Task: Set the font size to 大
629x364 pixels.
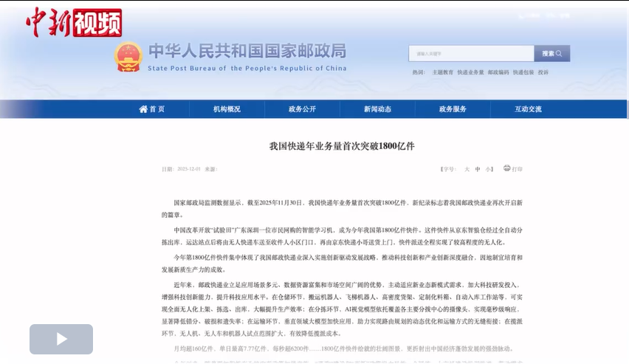Action: coord(467,169)
